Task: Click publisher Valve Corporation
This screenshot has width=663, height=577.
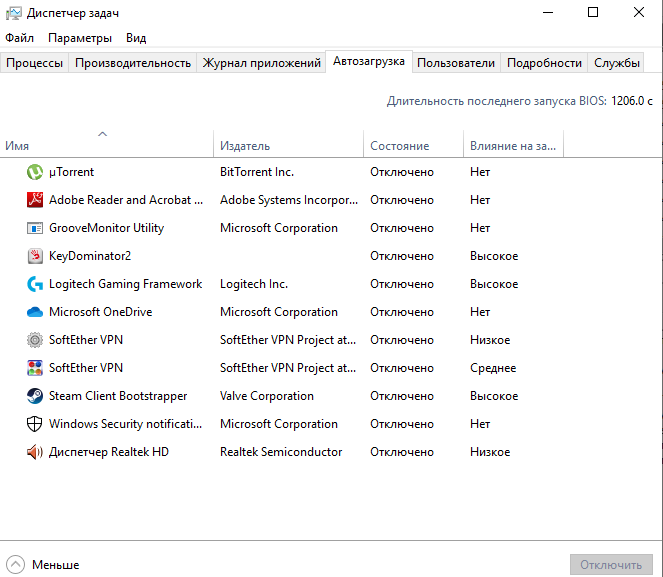Action: (267, 396)
